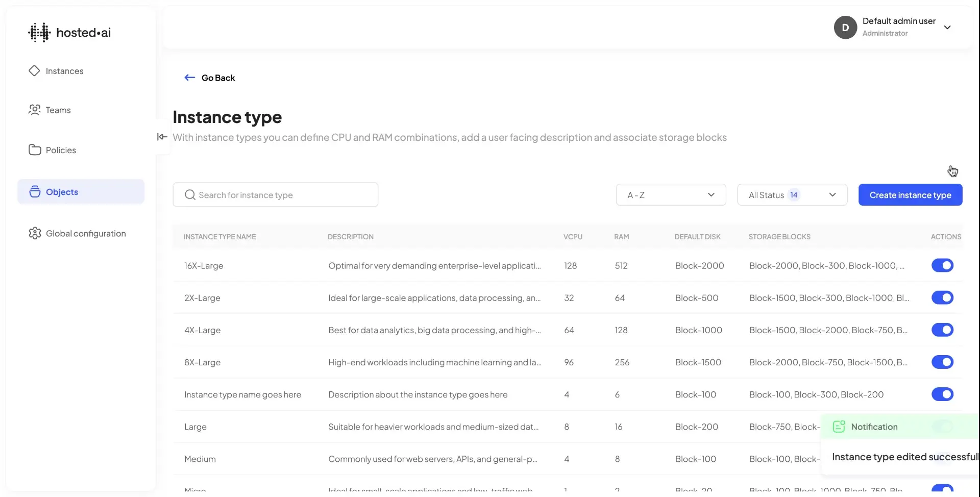Open Policies via its folder icon
The width and height of the screenshot is (980, 497).
tap(34, 150)
